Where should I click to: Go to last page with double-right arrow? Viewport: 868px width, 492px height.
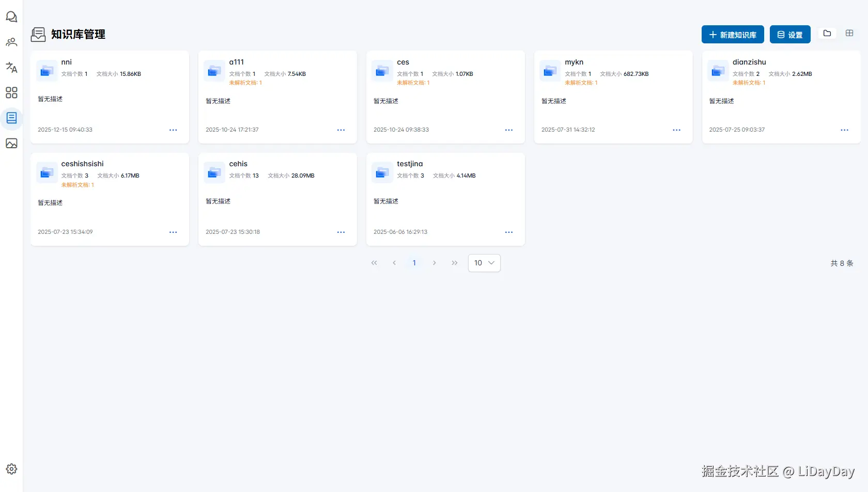pos(455,263)
